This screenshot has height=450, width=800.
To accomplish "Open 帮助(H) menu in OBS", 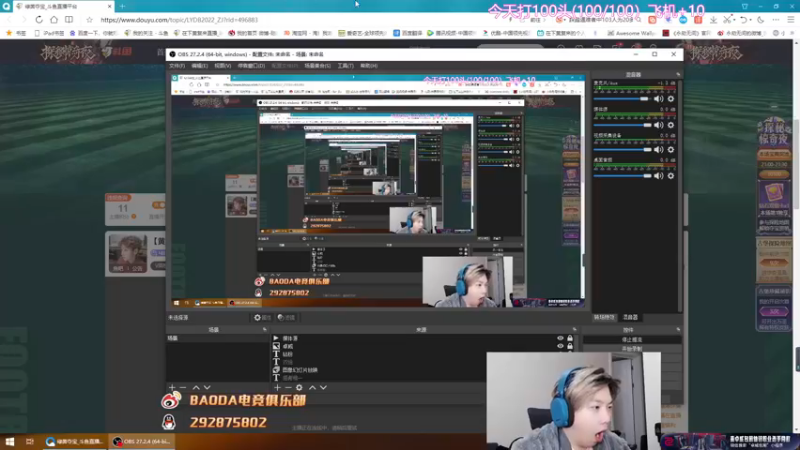I will [369, 66].
